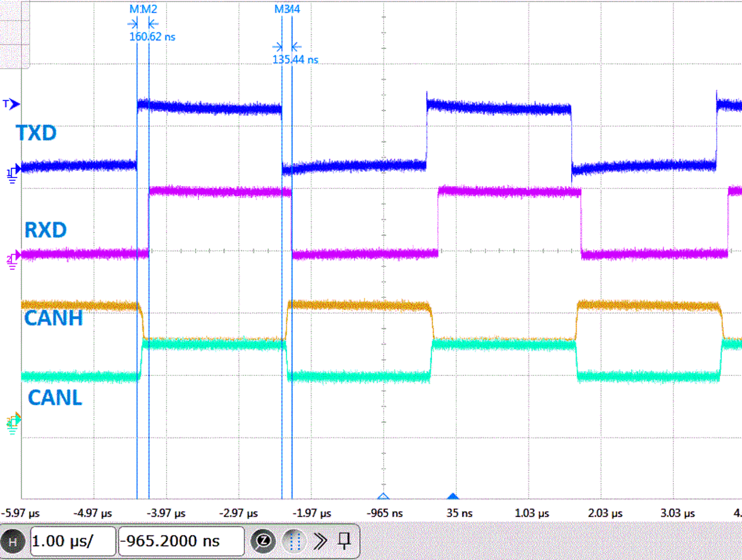742x560 pixels.
Task: Open the M3:M4 cursor selector
Action: (286, 9)
